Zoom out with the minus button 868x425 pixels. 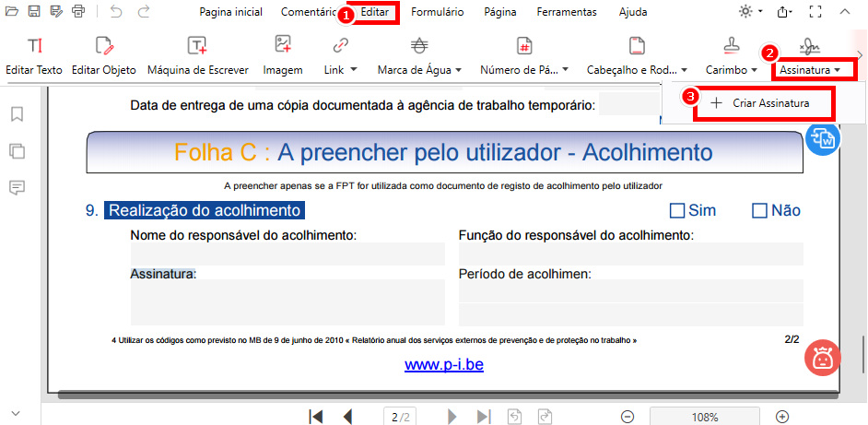click(628, 416)
